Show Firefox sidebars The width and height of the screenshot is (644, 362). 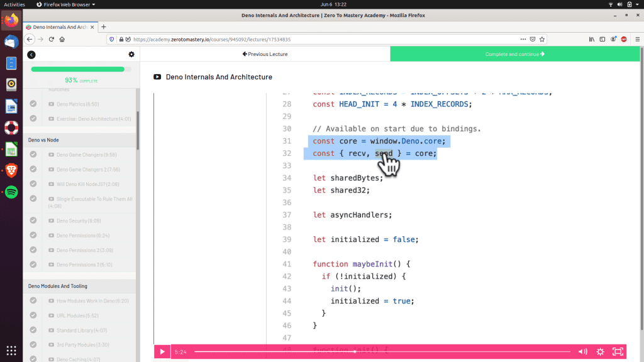click(602, 40)
